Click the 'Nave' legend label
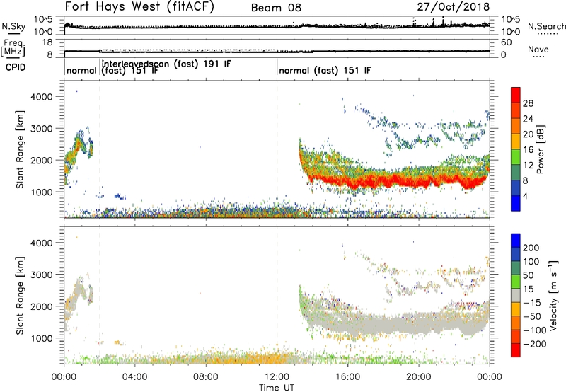 pyautogui.click(x=538, y=50)
